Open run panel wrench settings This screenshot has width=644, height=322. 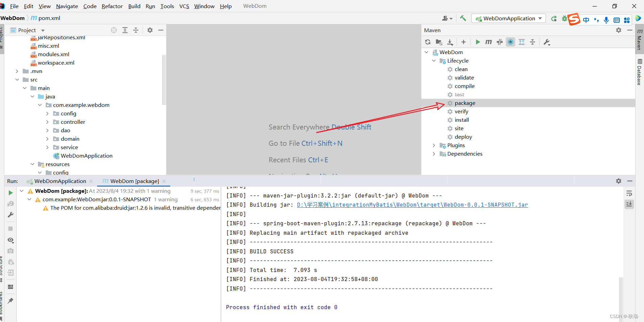[x=10, y=215]
